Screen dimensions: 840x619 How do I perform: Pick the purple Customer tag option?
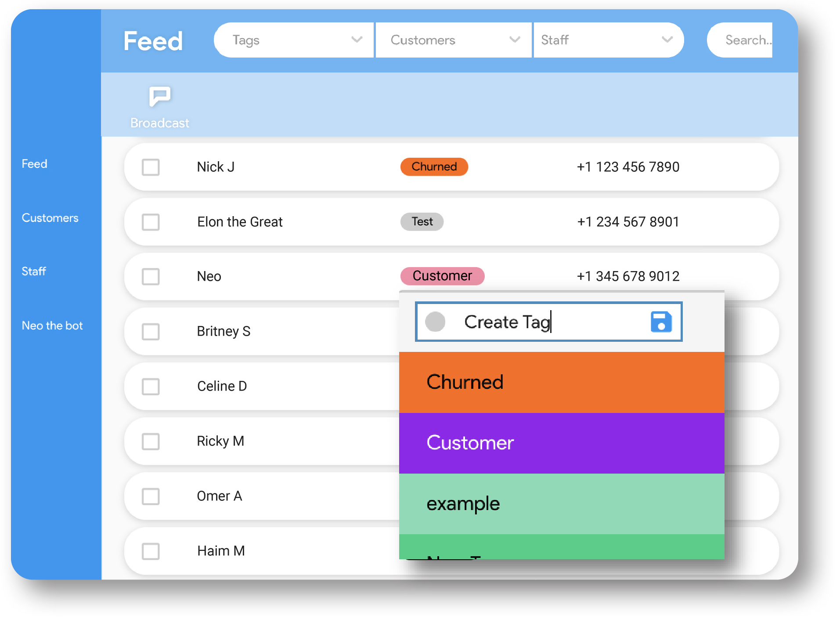coord(561,443)
